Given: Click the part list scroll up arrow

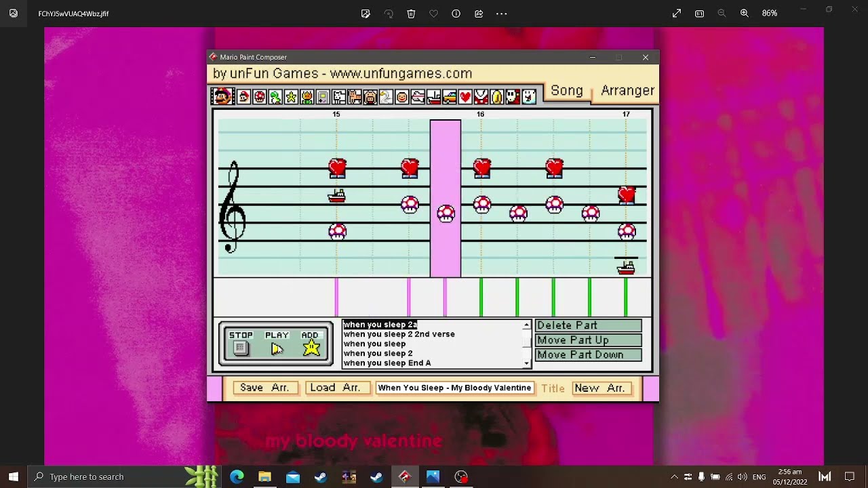Looking at the screenshot, I should 527,325.
